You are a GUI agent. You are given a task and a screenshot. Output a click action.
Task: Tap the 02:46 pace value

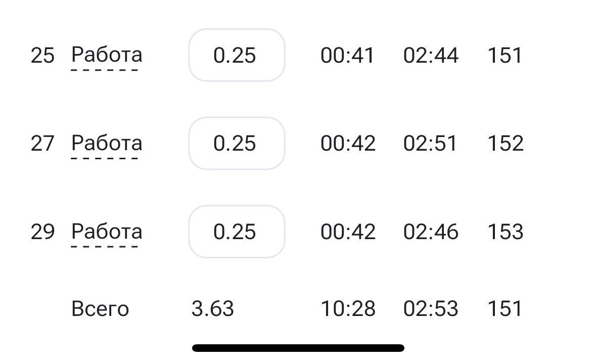point(431,232)
